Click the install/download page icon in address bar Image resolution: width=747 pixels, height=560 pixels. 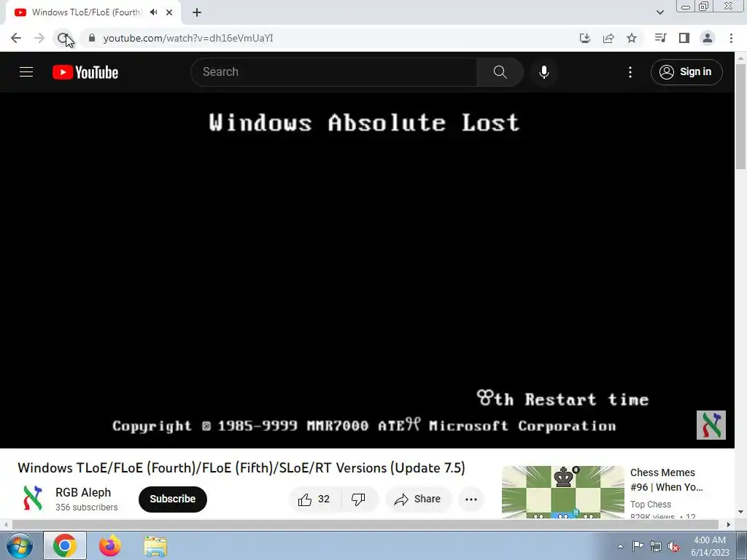[585, 38]
